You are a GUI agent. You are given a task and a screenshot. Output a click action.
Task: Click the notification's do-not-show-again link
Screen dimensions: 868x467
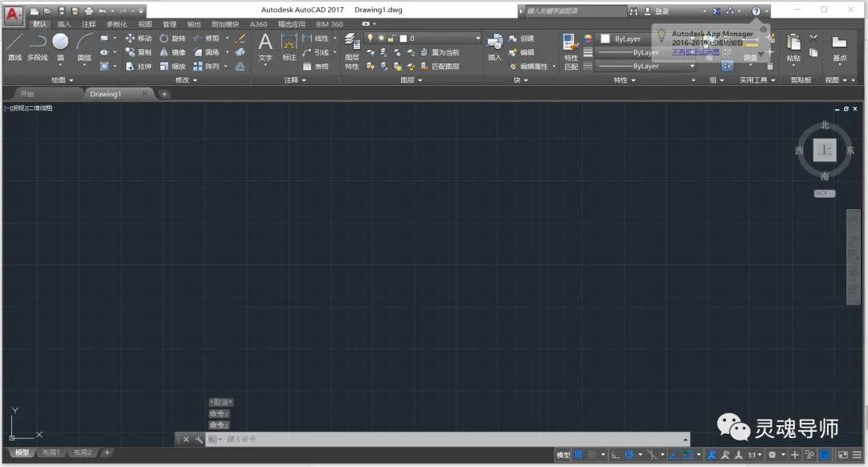pos(695,52)
